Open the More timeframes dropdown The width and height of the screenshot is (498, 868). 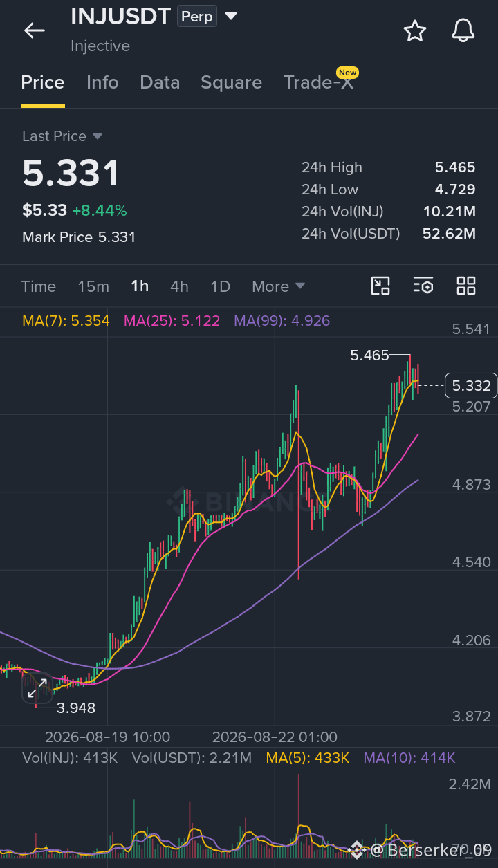[x=278, y=286]
